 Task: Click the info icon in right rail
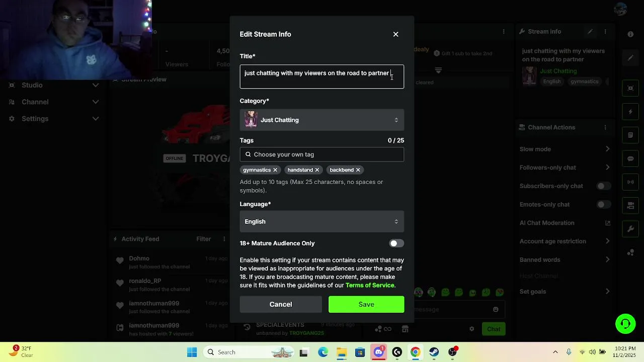(x=630, y=34)
